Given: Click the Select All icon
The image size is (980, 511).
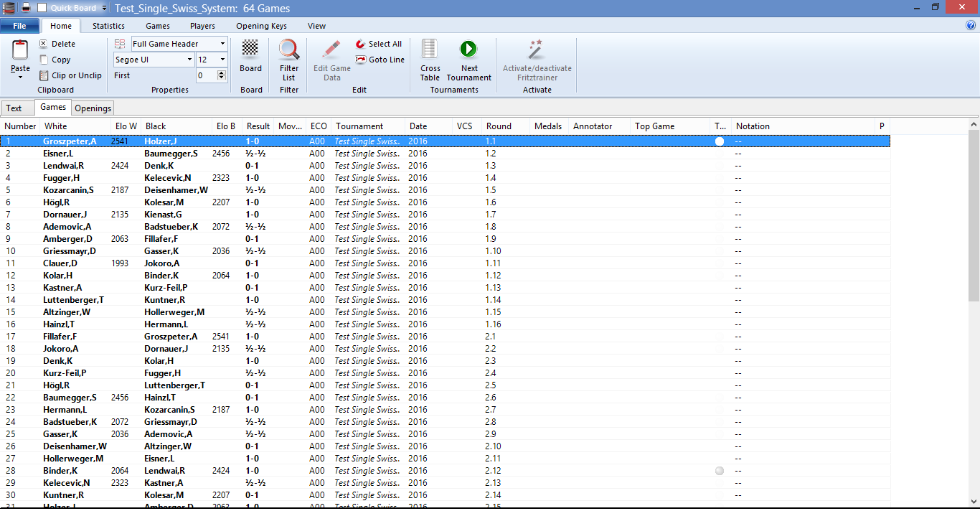Looking at the screenshot, I should point(361,44).
